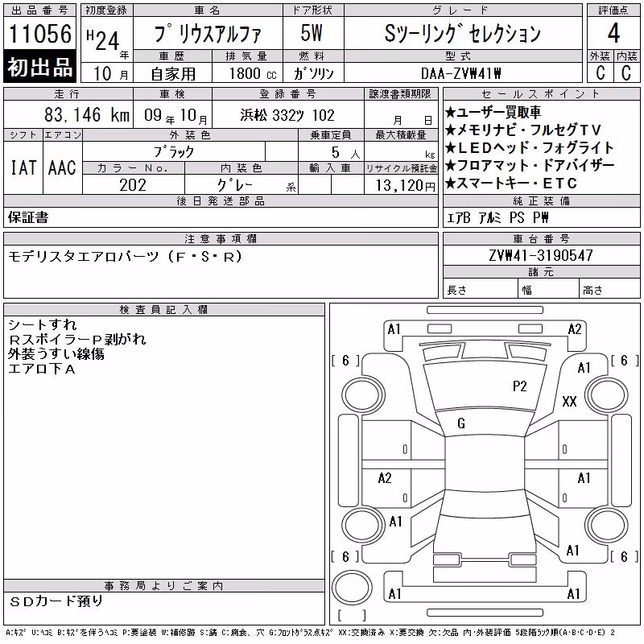Viewport: 644px width, 644px height.
Task: Select the overall grade 4 box
Action: coord(613,33)
